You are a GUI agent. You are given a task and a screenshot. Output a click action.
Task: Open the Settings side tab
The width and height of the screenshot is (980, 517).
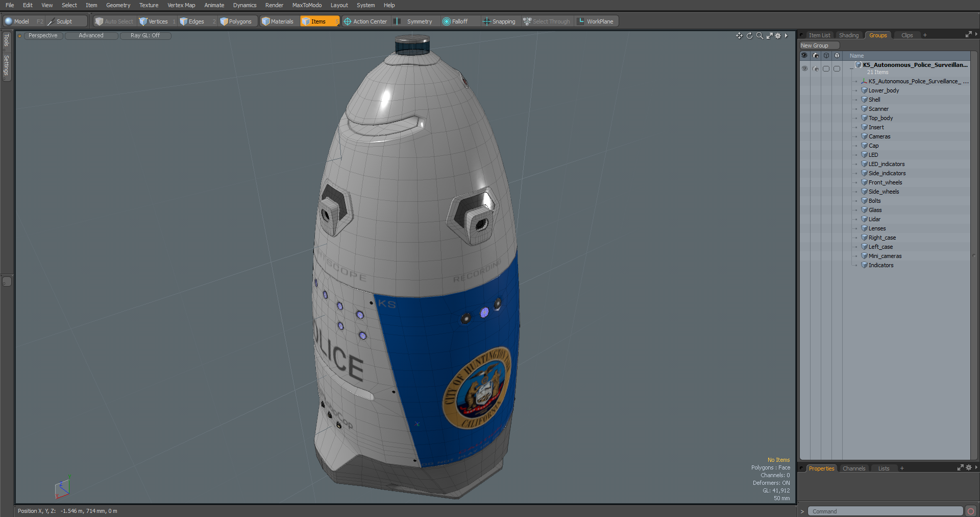[6, 65]
